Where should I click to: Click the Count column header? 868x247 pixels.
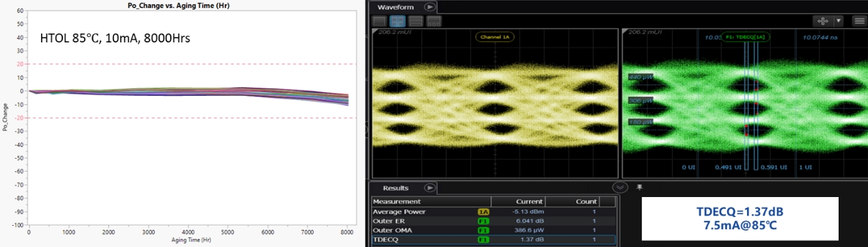coord(573,202)
